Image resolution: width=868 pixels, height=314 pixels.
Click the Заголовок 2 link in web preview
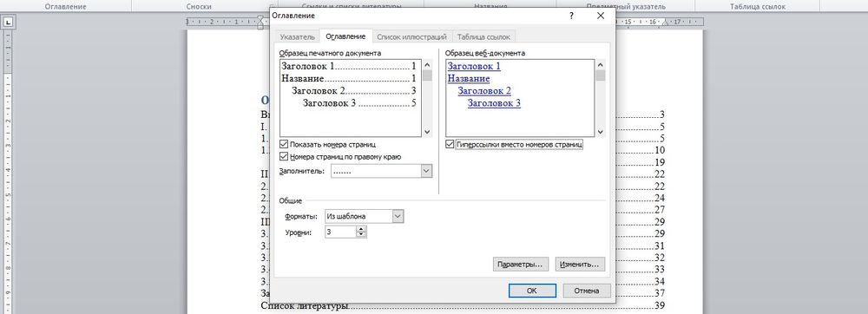[484, 91]
